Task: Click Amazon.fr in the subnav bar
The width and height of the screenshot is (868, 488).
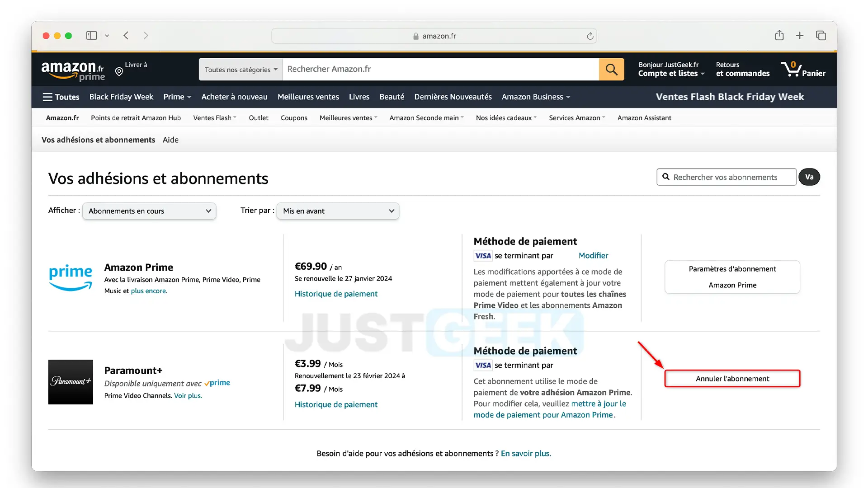Action: (x=62, y=118)
